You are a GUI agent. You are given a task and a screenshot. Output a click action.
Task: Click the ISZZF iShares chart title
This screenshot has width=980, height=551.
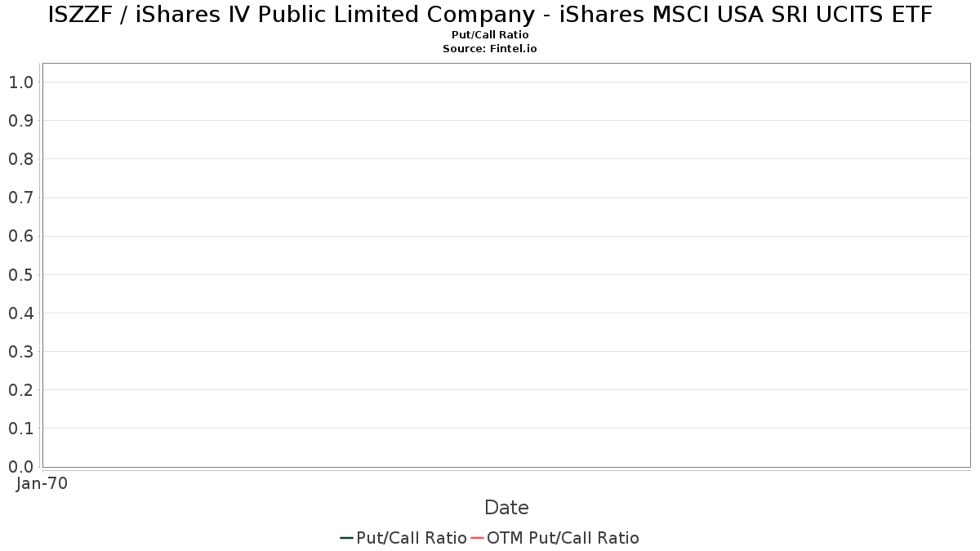pos(490,15)
